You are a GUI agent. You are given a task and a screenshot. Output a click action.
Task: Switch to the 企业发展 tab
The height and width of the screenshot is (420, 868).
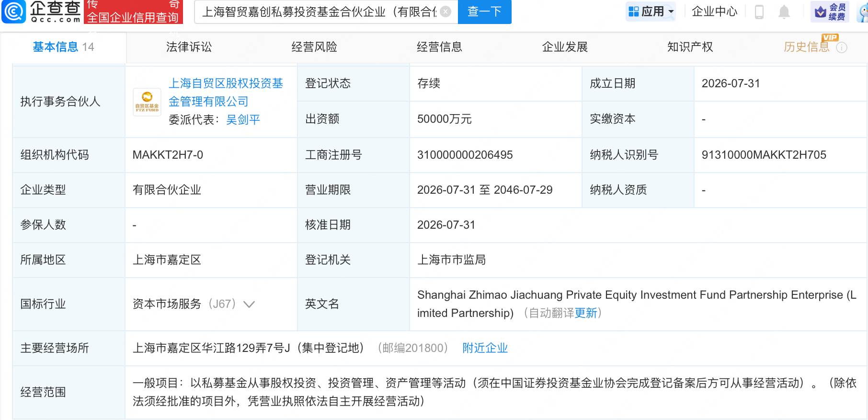[x=565, y=47]
